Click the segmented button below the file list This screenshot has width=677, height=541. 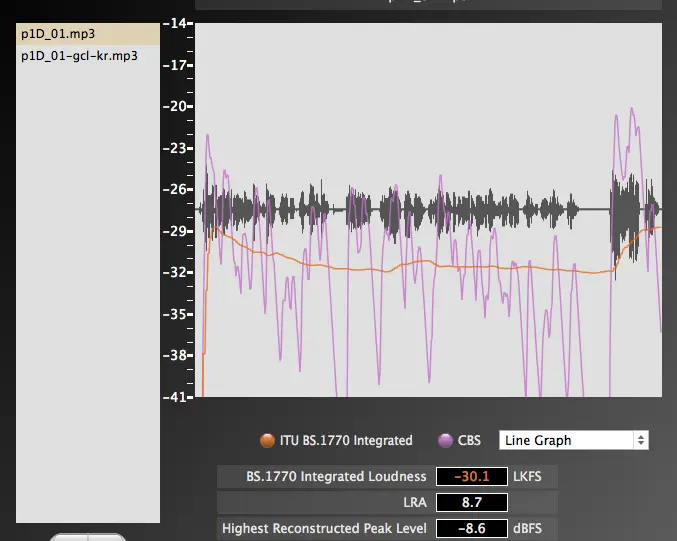point(88,537)
